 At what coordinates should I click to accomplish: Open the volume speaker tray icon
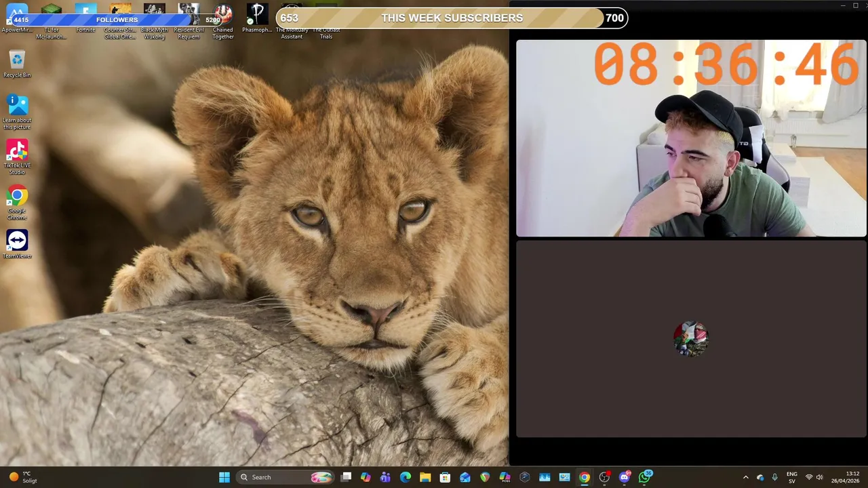819,477
